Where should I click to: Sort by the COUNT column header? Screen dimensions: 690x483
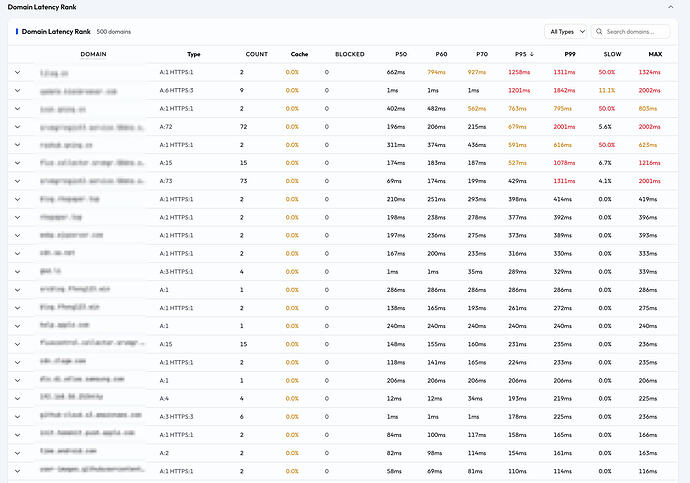(257, 54)
